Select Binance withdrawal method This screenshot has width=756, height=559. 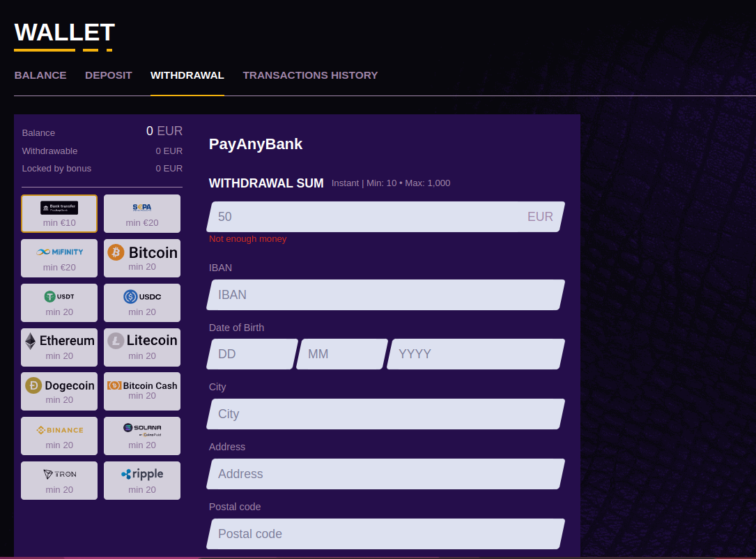point(59,436)
